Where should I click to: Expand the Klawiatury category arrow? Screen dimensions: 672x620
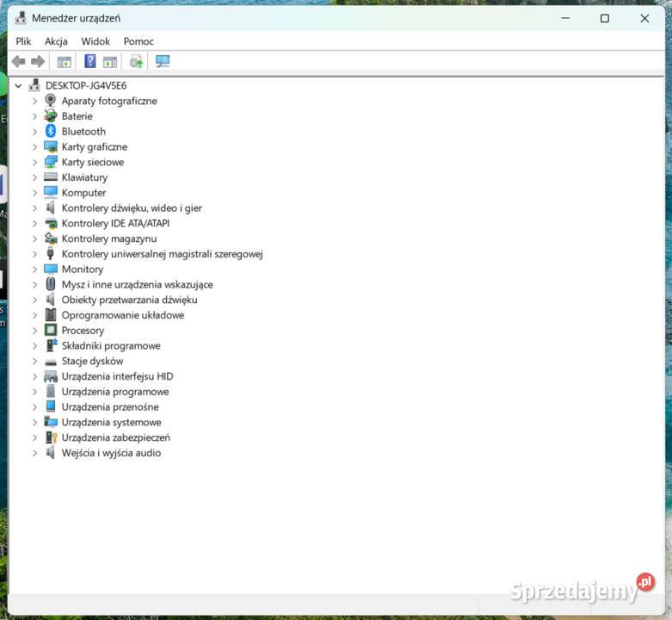click(x=34, y=177)
